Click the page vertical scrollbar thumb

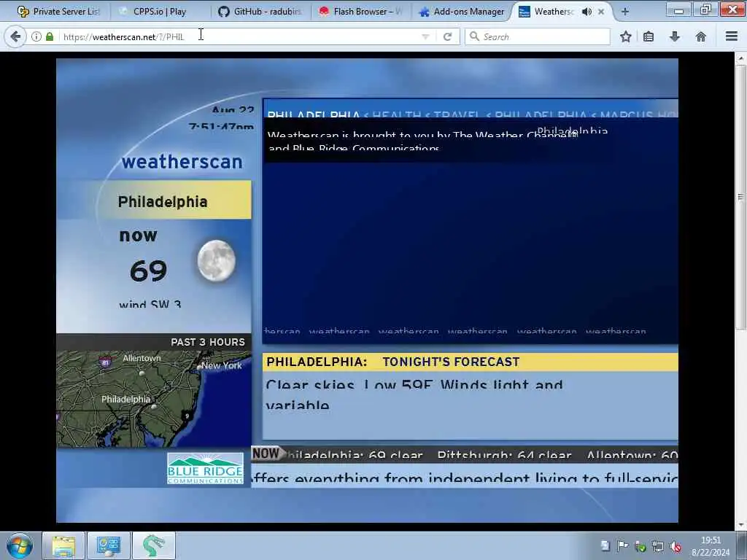point(740,196)
